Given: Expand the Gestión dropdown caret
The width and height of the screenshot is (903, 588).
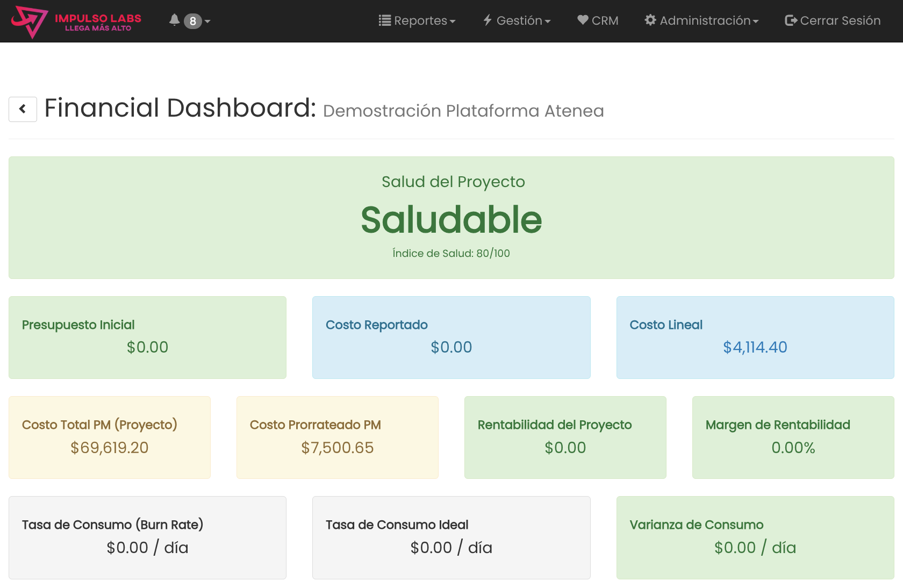Looking at the screenshot, I should 548,21.
